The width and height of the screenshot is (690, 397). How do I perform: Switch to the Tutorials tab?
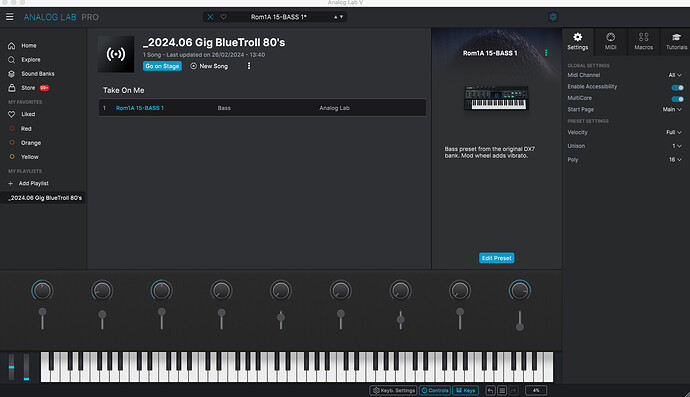676,41
